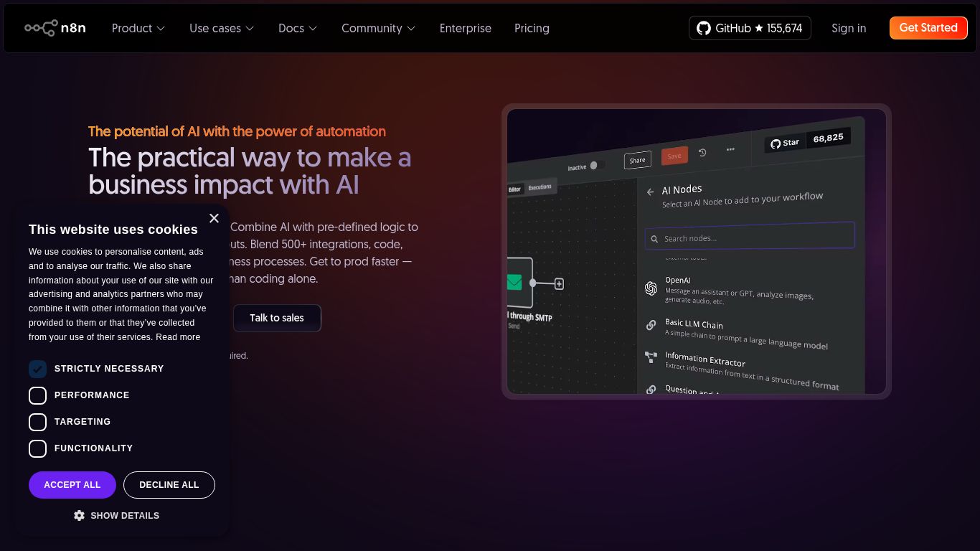Open the Pricing menu item

coord(532,29)
